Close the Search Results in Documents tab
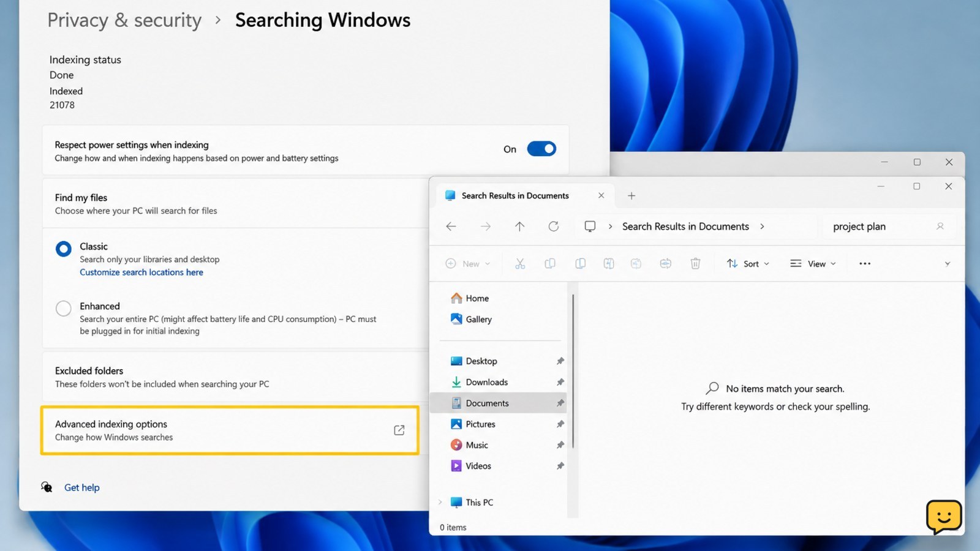This screenshot has height=551, width=980. pyautogui.click(x=601, y=196)
